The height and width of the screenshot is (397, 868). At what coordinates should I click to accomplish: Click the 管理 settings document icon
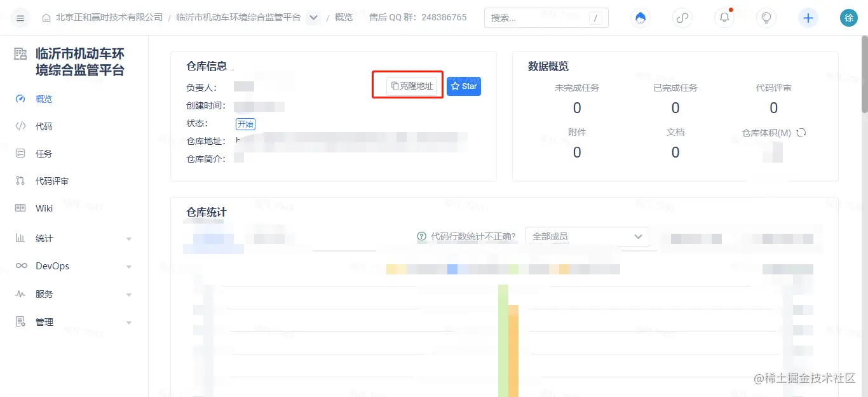point(21,322)
